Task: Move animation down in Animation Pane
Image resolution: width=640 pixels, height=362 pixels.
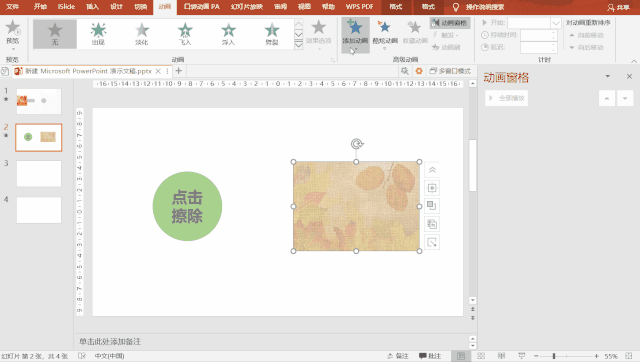Action: [625, 98]
